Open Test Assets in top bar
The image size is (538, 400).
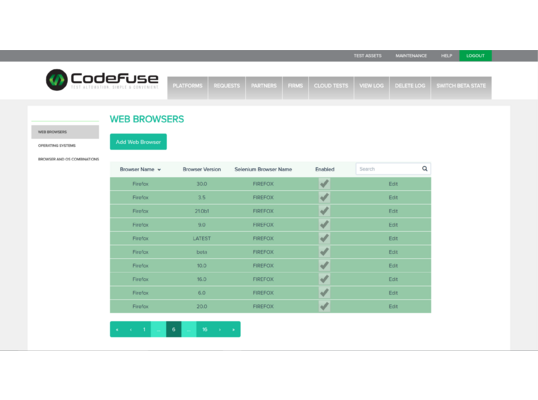(x=367, y=56)
